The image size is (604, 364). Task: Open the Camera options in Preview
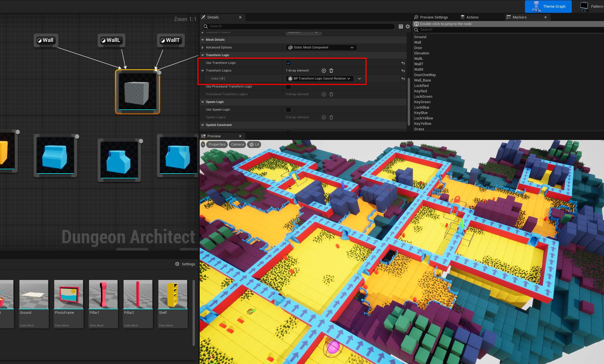[237, 145]
